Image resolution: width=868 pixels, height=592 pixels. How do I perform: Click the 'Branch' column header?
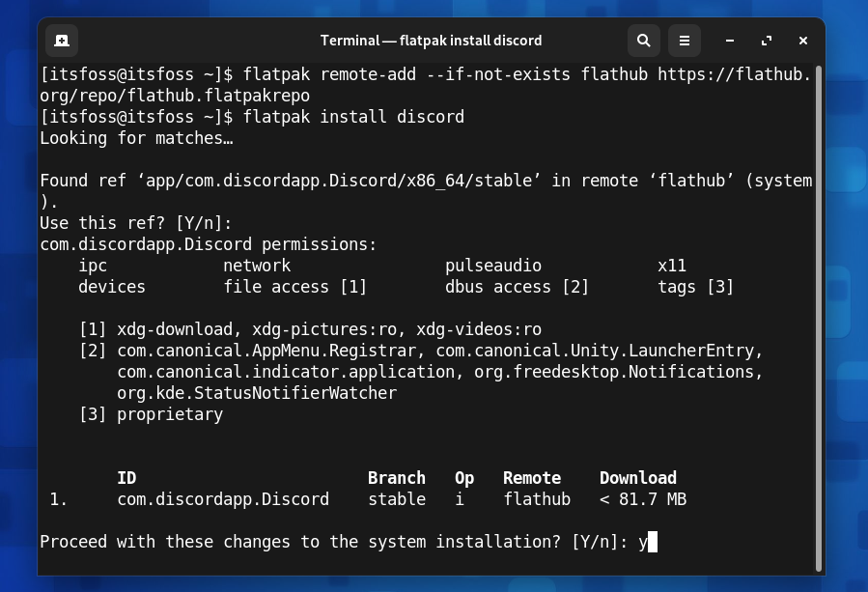point(396,478)
